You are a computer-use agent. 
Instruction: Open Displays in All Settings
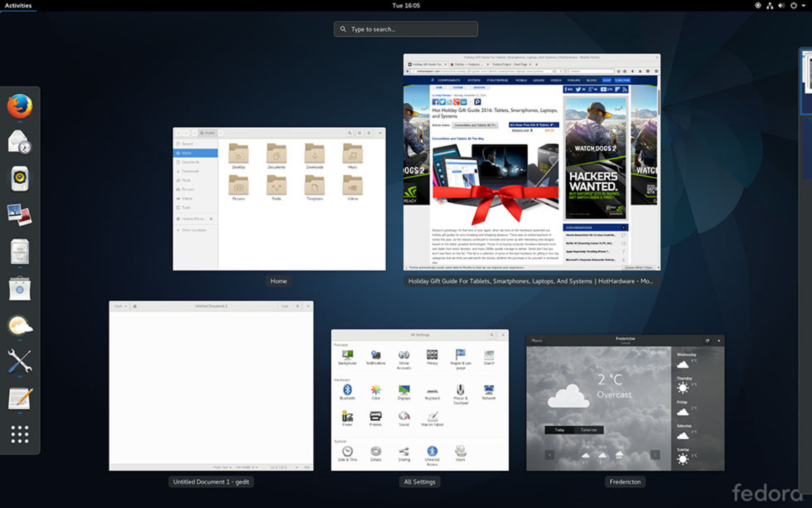404,392
